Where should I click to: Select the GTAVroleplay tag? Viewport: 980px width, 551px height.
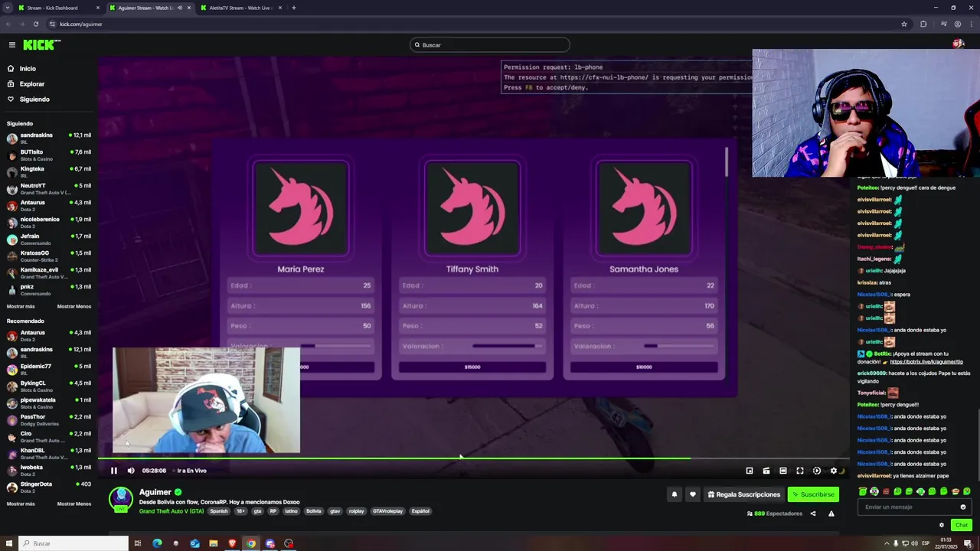388,511
